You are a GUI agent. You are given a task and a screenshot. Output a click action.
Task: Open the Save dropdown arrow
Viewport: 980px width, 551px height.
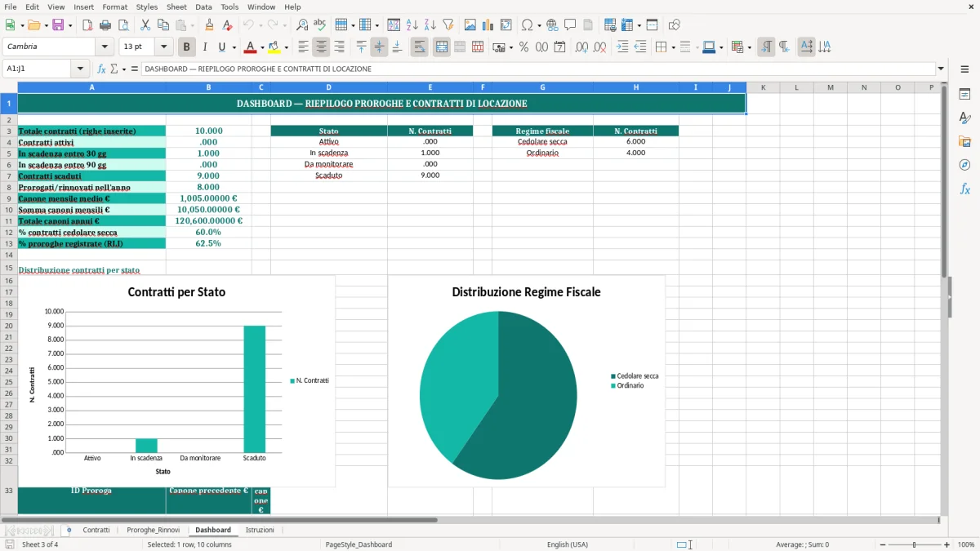(70, 25)
